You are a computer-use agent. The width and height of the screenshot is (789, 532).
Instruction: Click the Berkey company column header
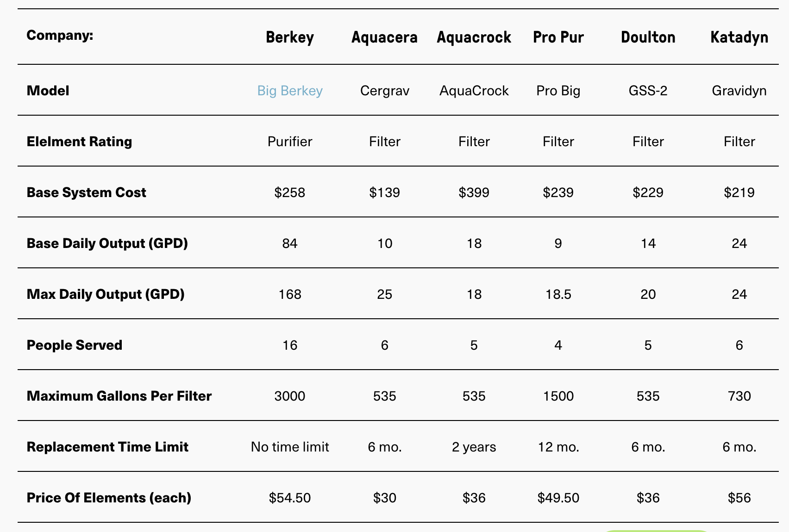click(x=290, y=37)
